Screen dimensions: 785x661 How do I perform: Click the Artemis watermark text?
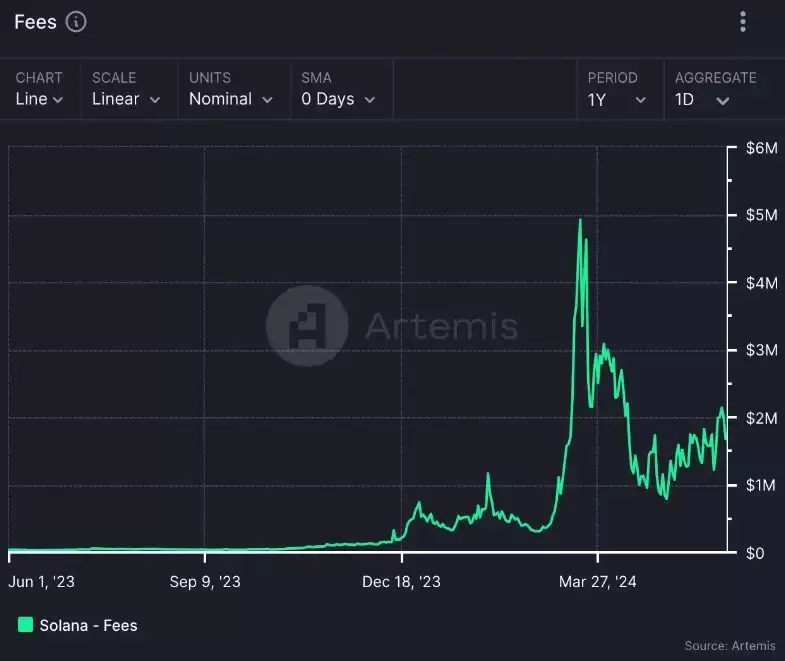(x=440, y=326)
